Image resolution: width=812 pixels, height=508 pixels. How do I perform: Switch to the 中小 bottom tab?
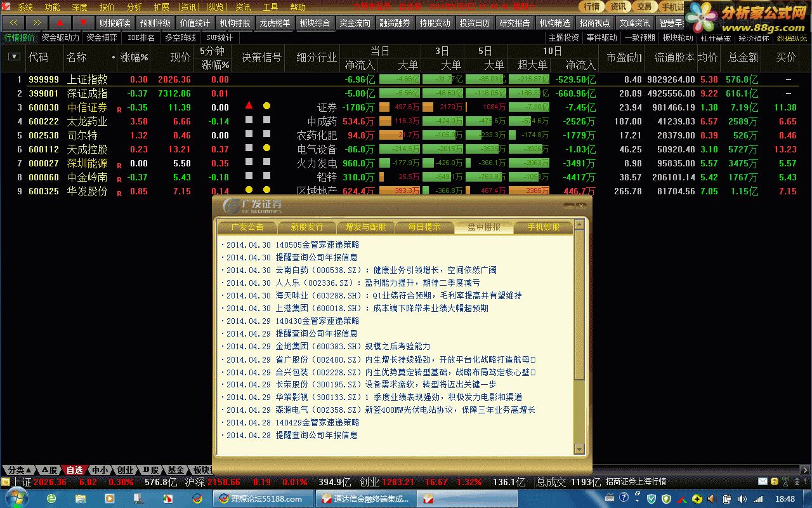pyautogui.click(x=99, y=470)
